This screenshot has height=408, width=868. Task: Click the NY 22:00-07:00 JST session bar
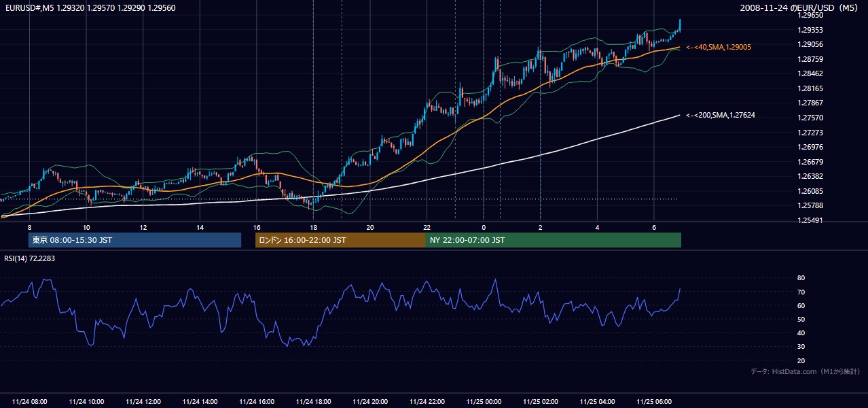click(x=554, y=240)
